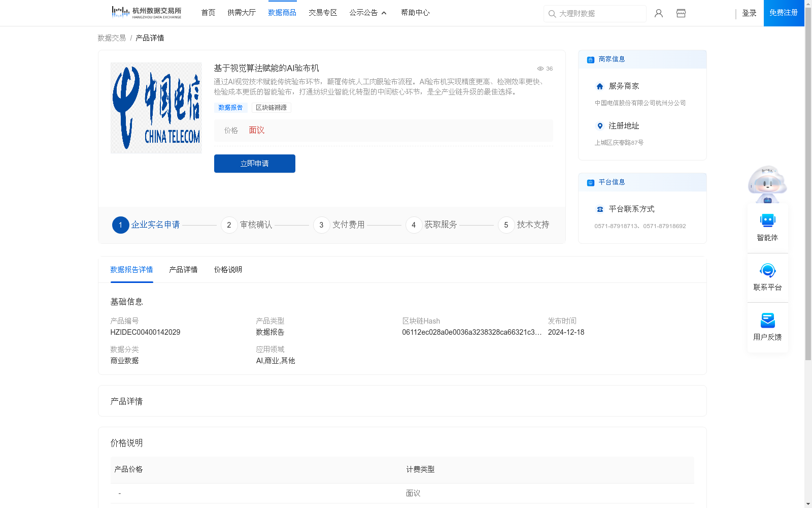Click the 区块链溯源 tag
This screenshot has width=812, height=508.
coord(271,108)
